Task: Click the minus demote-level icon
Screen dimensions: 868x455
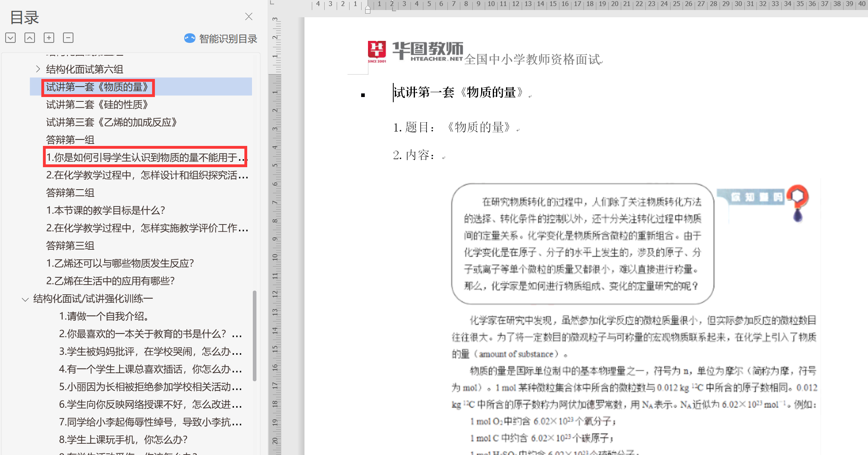Action: 68,38
